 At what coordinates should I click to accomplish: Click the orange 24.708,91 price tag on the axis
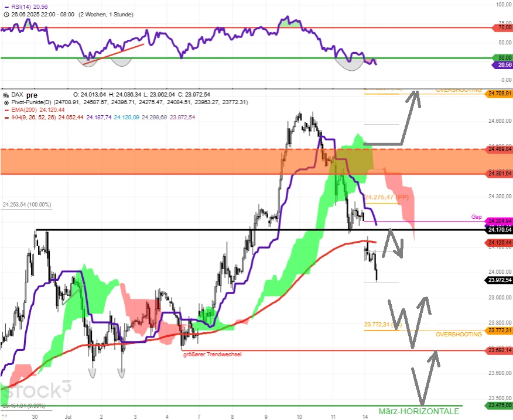[x=500, y=94]
